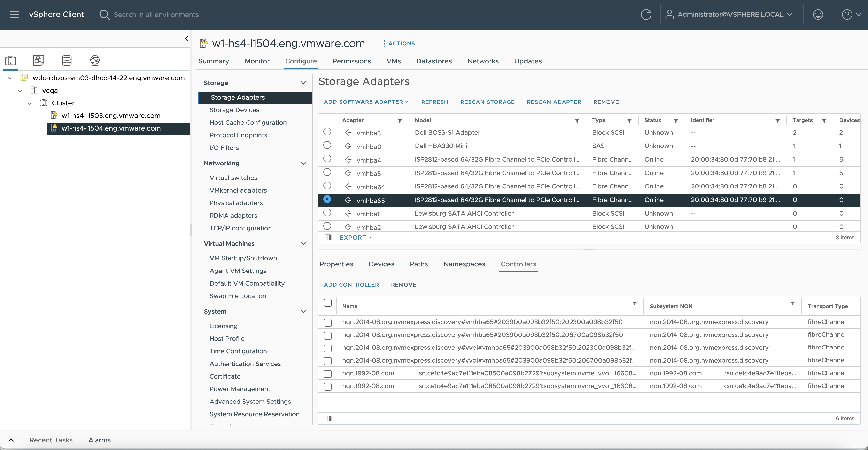
Task: Filter the Targets column
Action: coord(824,121)
